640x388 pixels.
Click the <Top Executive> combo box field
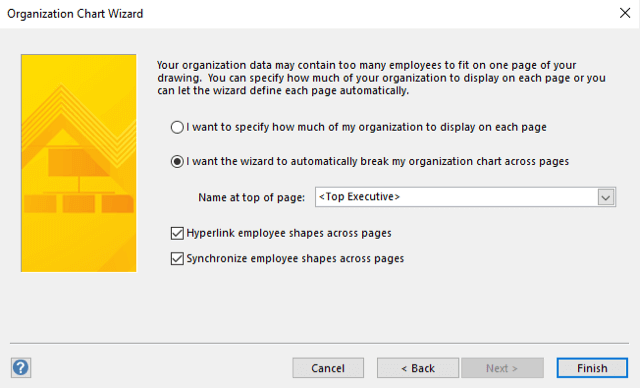click(x=465, y=197)
